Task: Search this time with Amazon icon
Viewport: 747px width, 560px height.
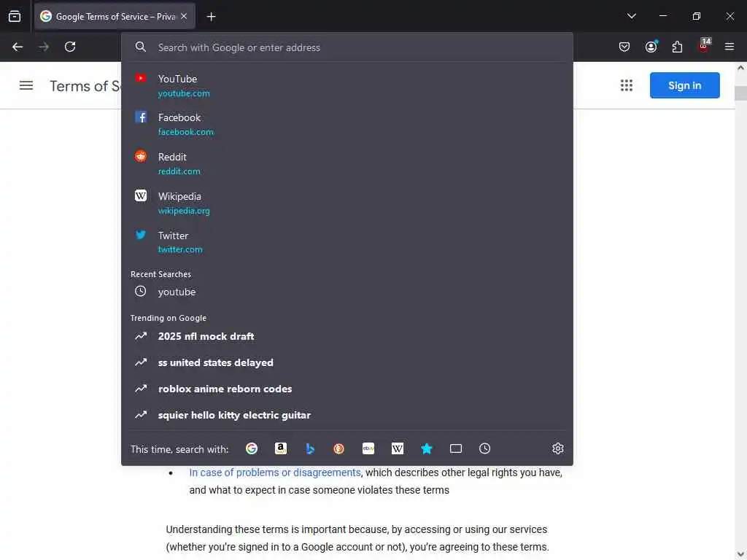Action: point(281,448)
